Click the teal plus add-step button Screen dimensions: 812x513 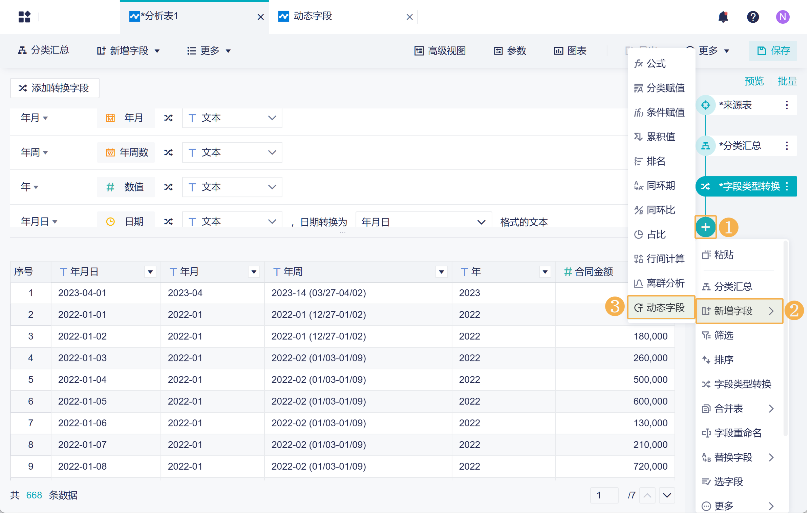coord(705,227)
